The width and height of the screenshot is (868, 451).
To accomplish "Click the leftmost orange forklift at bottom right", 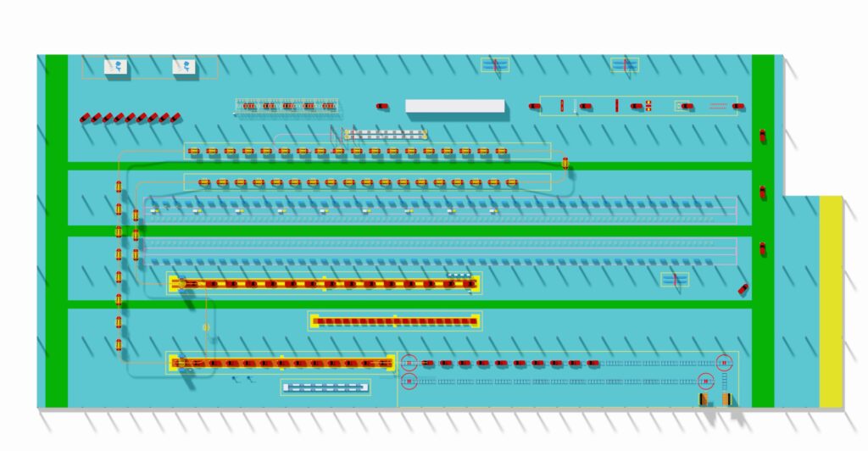I will (x=704, y=398).
